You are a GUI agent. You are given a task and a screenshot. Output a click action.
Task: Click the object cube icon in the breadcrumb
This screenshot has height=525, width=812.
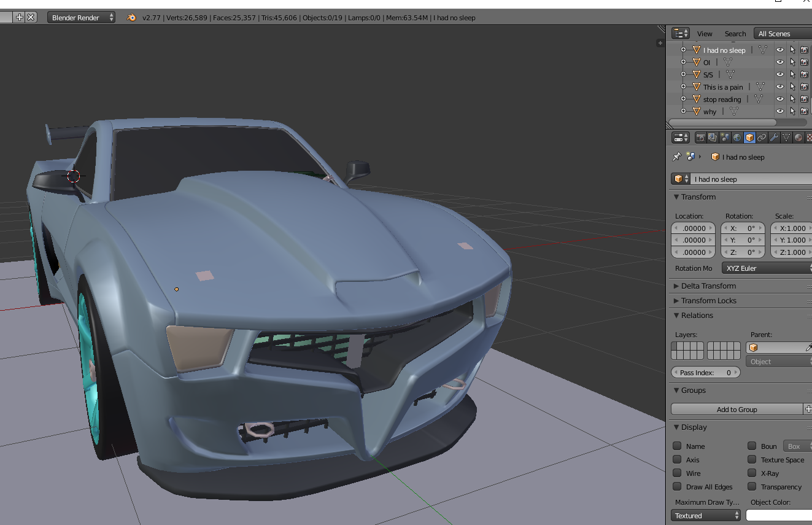pos(715,157)
